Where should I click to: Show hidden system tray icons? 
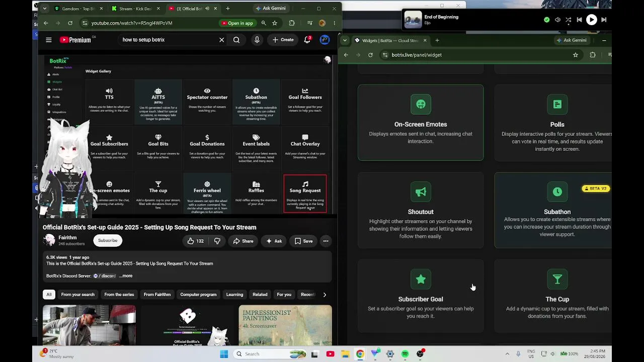(x=507, y=354)
